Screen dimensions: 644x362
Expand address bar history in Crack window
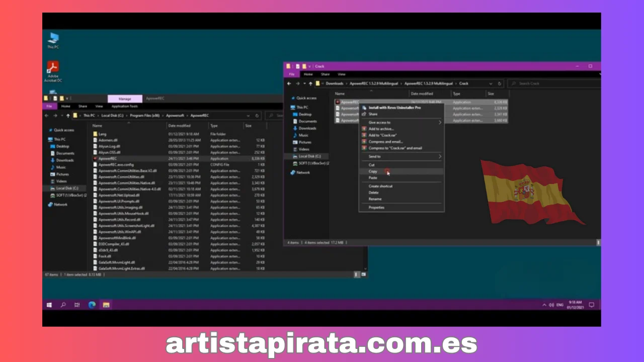pyautogui.click(x=491, y=83)
